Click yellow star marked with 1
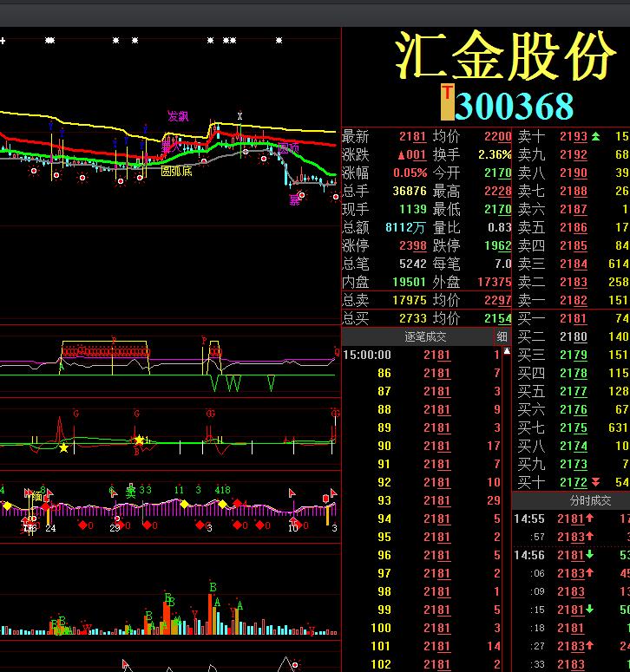 tap(141, 440)
